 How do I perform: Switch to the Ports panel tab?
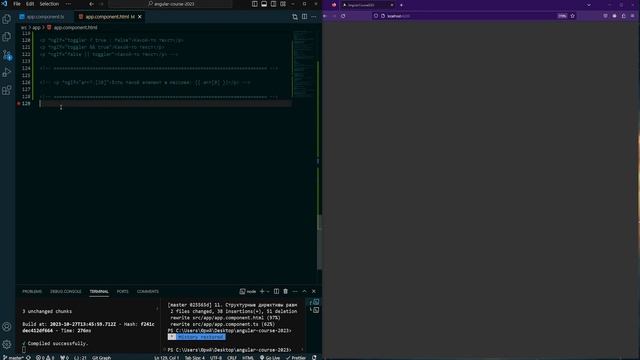(122, 291)
